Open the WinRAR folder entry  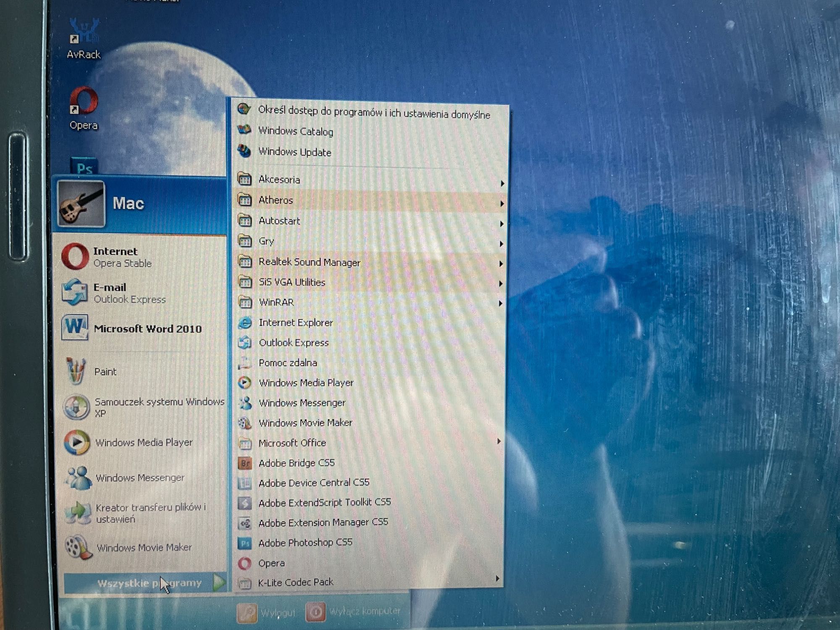point(369,302)
